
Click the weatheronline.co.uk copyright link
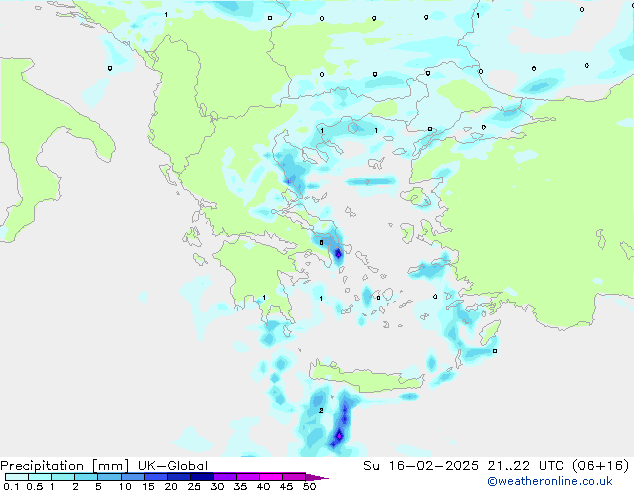[x=550, y=481]
